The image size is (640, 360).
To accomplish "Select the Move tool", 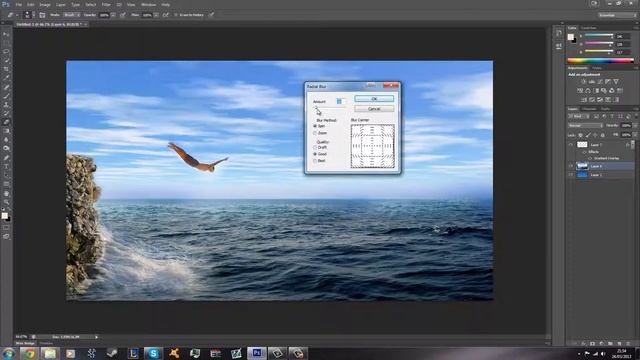I will click(6, 34).
